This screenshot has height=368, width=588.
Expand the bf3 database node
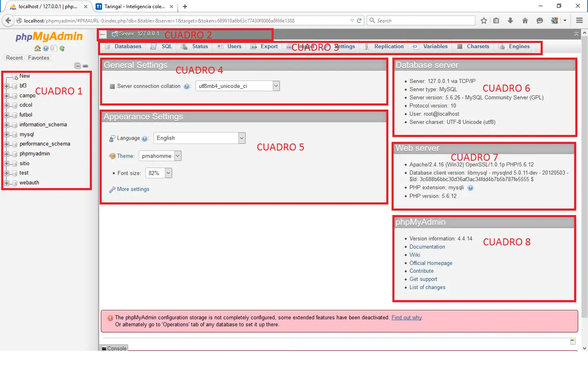pyautogui.click(x=7, y=86)
